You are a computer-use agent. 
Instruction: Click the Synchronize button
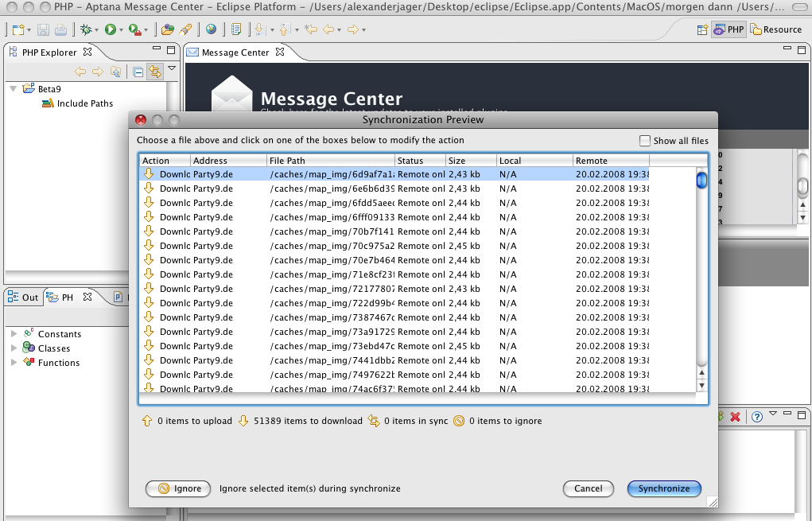pyautogui.click(x=664, y=488)
